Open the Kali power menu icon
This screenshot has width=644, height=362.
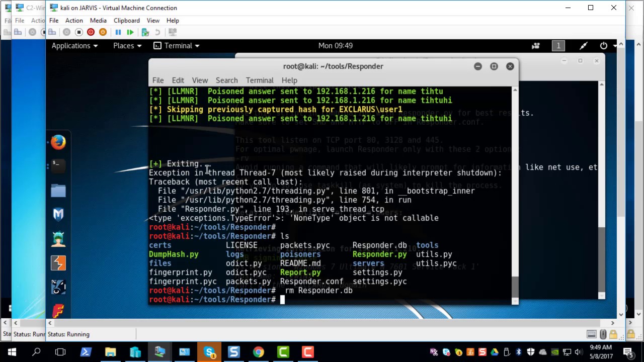coord(604,46)
